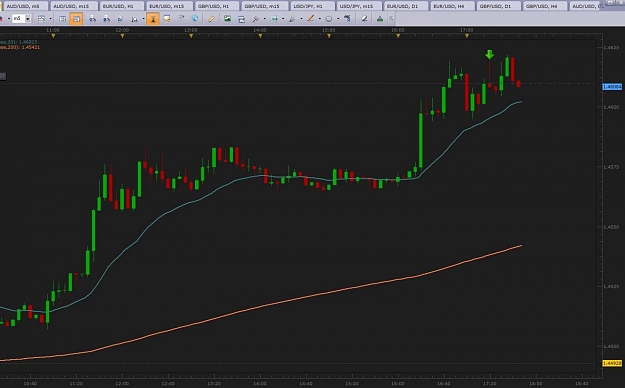The width and height of the screenshot is (625, 388).
Task: Click the unhighlighted window layout icon
Action: click(x=62, y=18)
